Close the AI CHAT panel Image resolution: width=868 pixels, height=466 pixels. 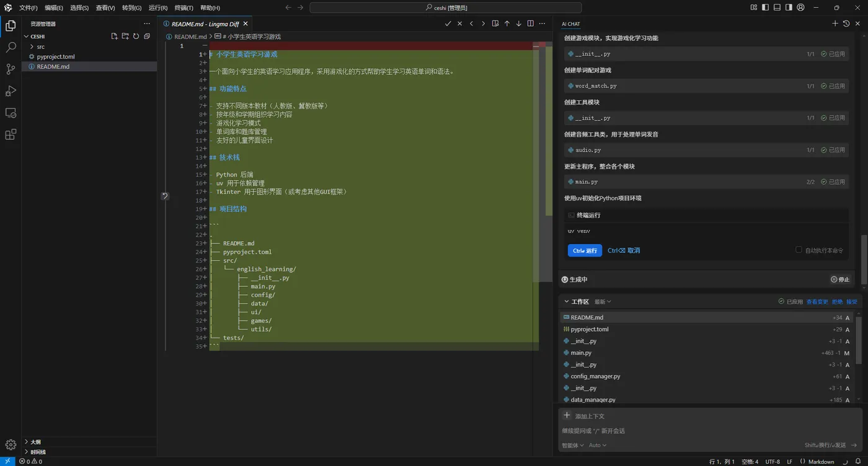857,24
